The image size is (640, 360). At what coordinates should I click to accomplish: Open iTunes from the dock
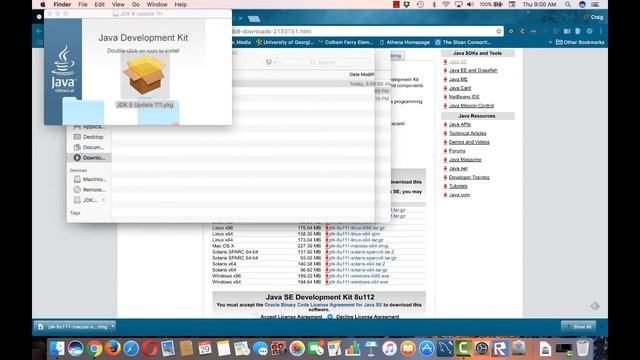pos(389,349)
